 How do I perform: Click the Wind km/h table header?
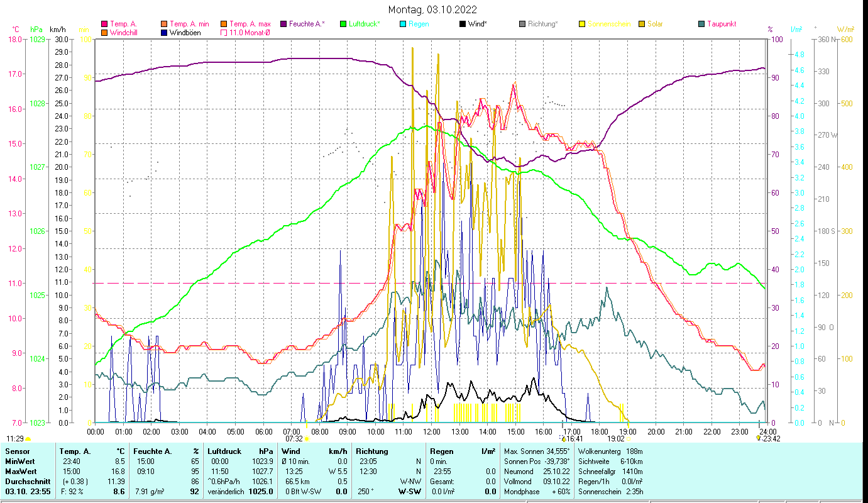pos(314,451)
